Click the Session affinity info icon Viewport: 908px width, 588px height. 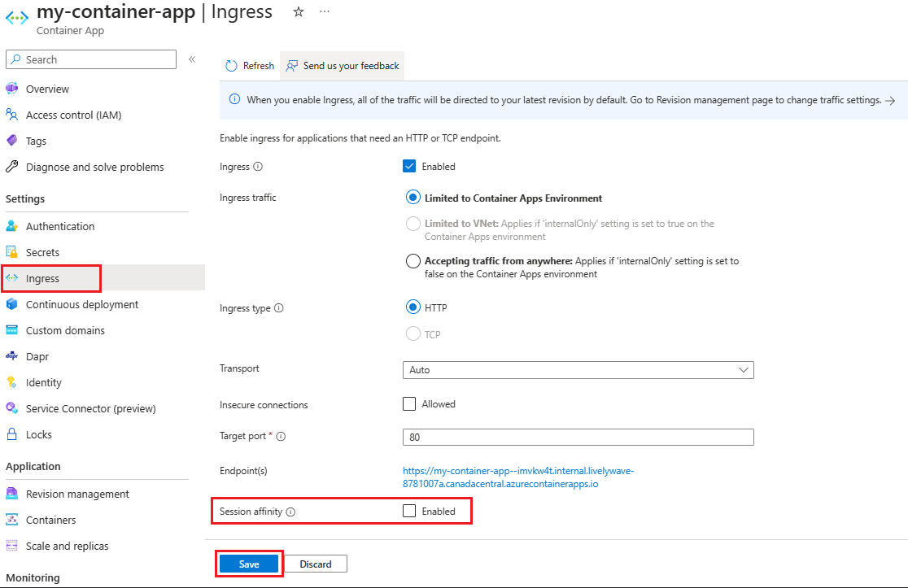290,512
